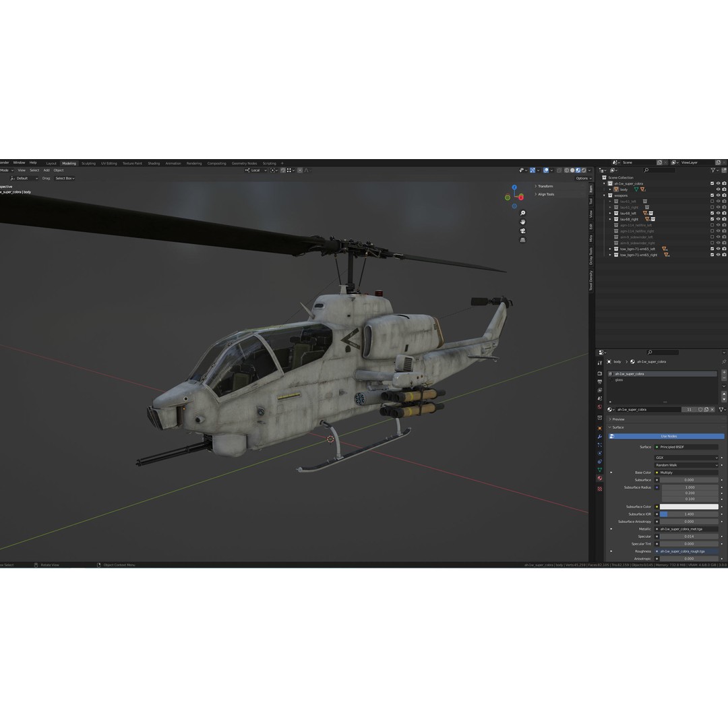
Task: Open the Local transform orientation dropdown
Action: click(x=256, y=171)
